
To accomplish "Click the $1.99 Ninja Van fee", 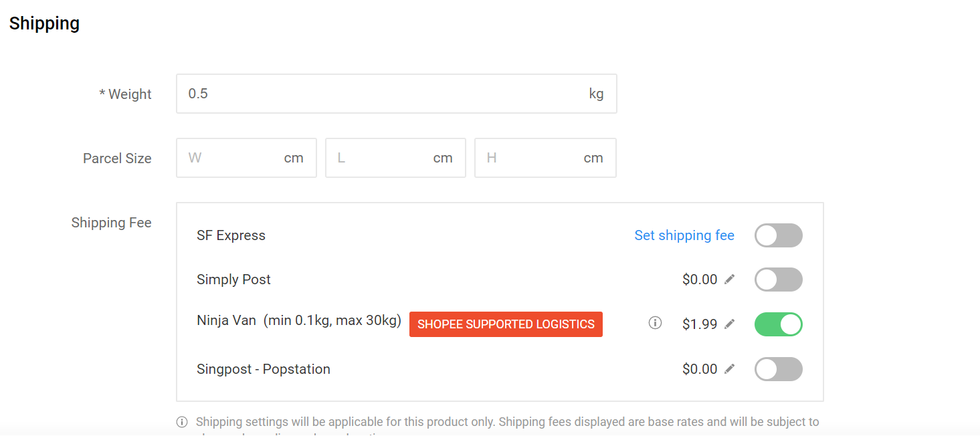I will (699, 324).
